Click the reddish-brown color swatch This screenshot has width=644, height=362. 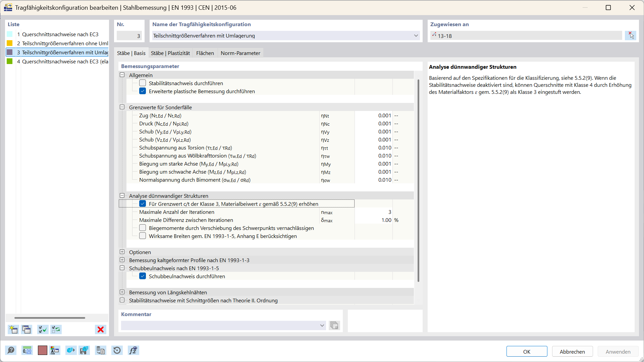pyautogui.click(x=43, y=351)
